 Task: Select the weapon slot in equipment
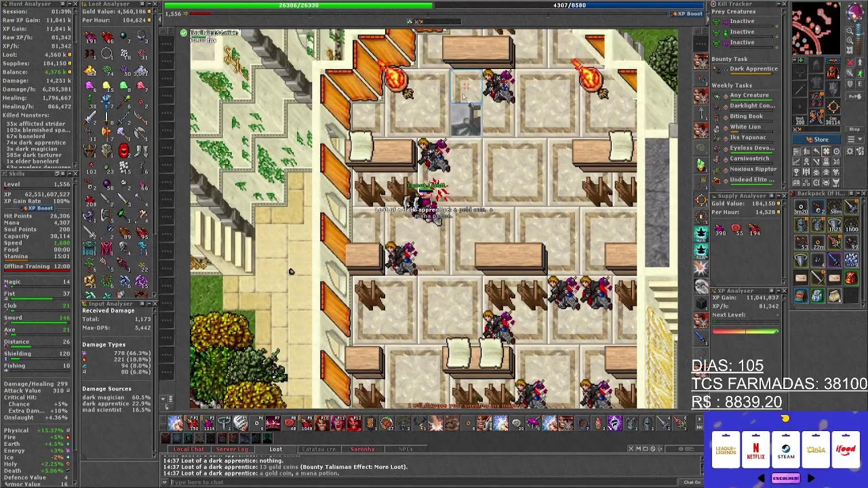(800, 89)
